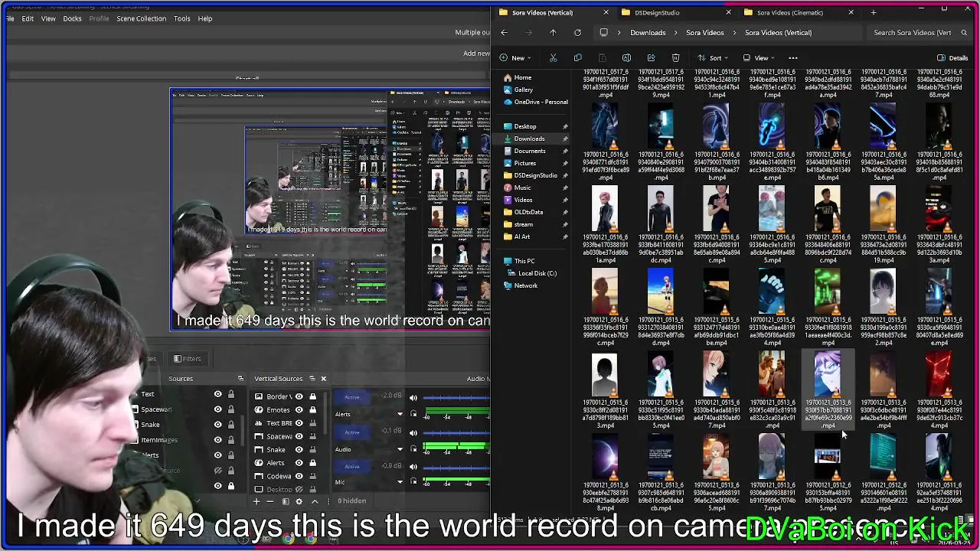Open source properties gear in Vertical Sources
980x551 pixels.
point(299,501)
